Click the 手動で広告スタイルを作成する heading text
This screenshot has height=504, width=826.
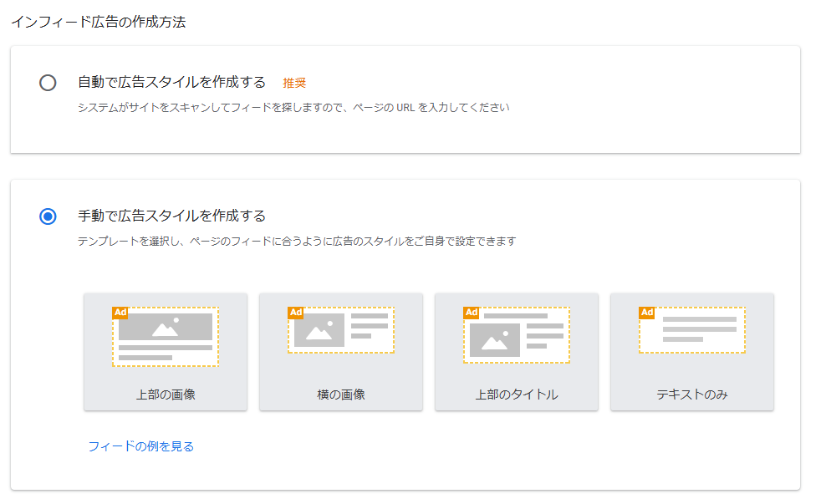tap(171, 216)
